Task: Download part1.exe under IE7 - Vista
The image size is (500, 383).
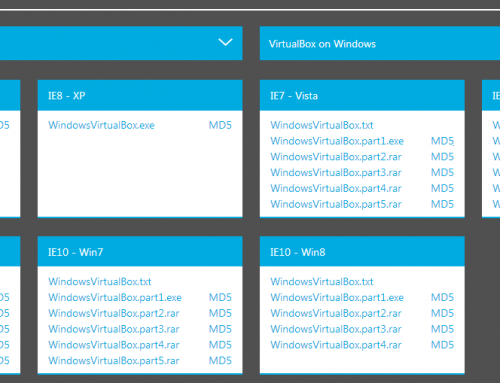Action: (337, 141)
